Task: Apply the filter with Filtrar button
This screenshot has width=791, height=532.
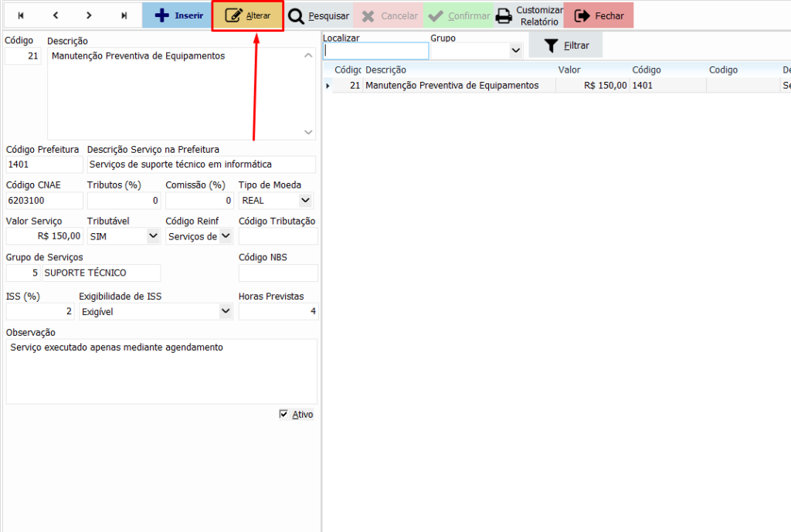Action: (565, 46)
